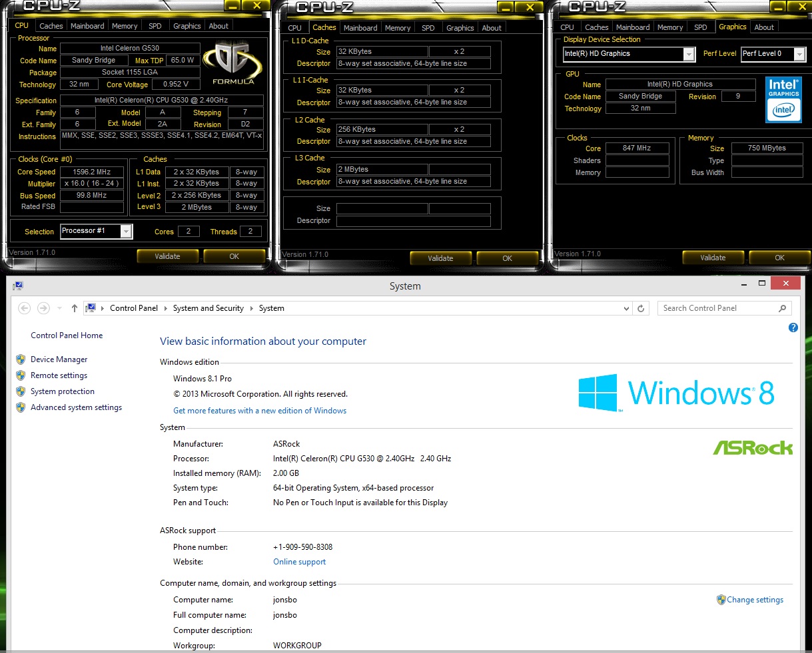Viewport: 812px width, 653px height.
Task: Open the Perf Level dropdown
Action: pyautogui.click(x=799, y=54)
